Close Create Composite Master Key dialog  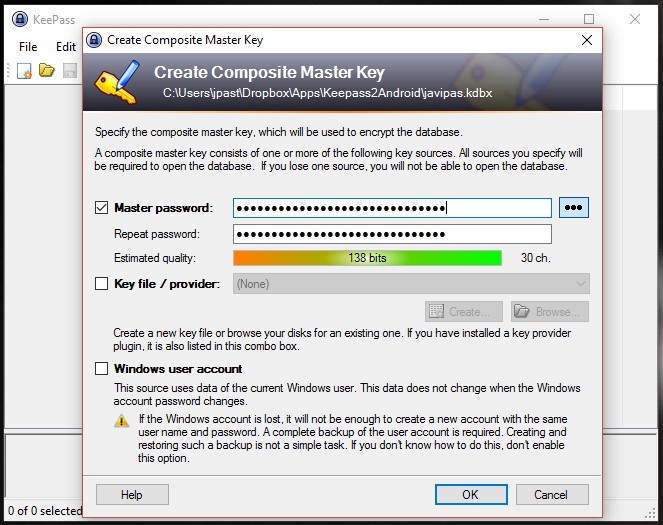pyautogui.click(x=586, y=40)
